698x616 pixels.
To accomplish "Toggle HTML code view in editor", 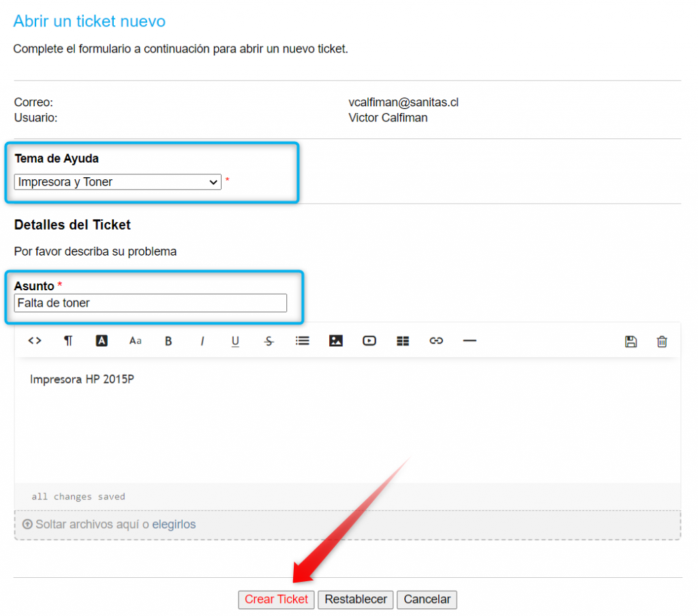I will (x=35, y=341).
